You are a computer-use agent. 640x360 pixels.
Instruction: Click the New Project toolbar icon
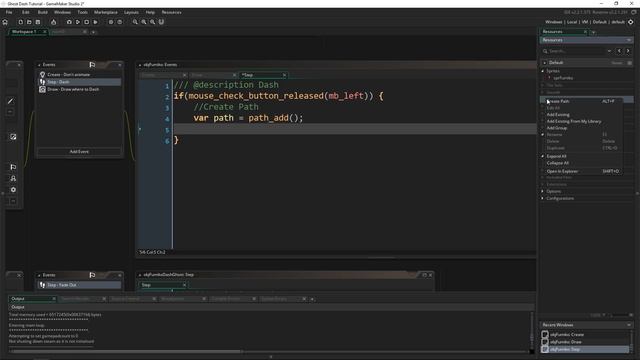coord(20,22)
